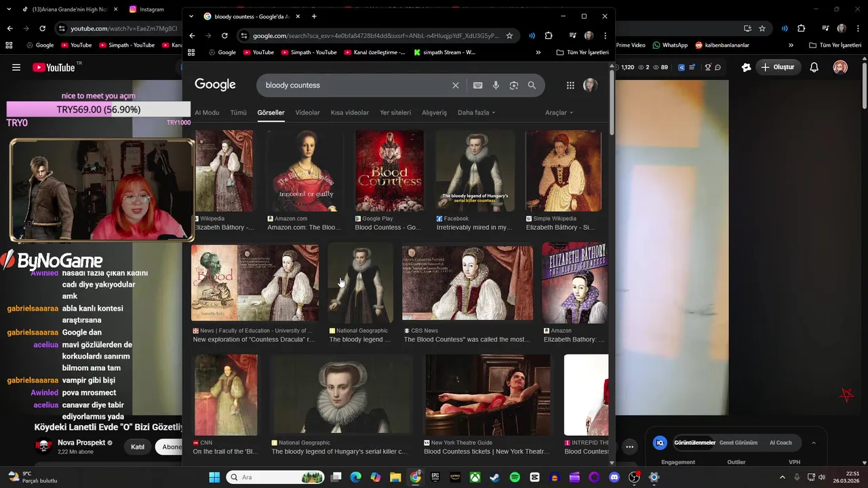Image resolution: width=868 pixels, height=488 pixels.
Task: Open YouTube account avatar menu
Action: [840, 67]
